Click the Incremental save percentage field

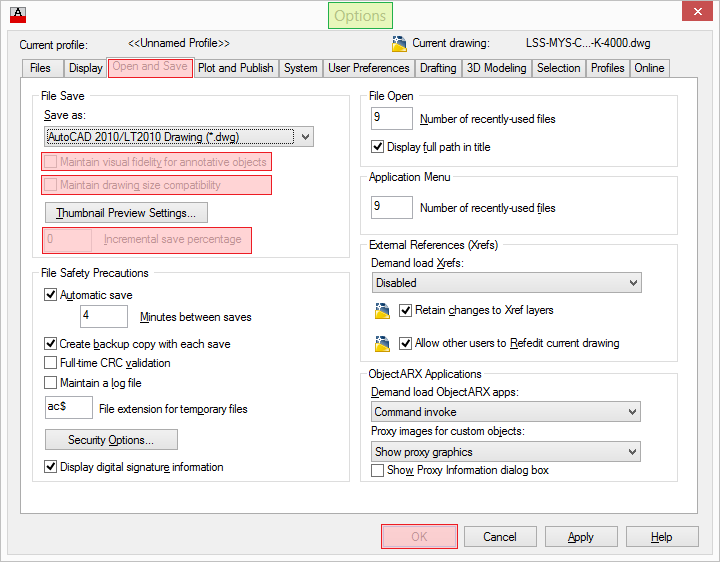click(x=68, y=240)
